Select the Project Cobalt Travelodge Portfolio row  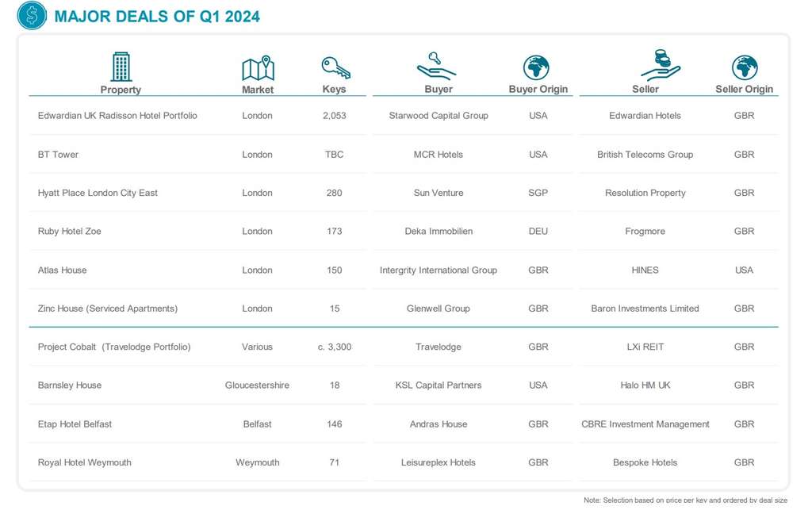tap(114, 347)
